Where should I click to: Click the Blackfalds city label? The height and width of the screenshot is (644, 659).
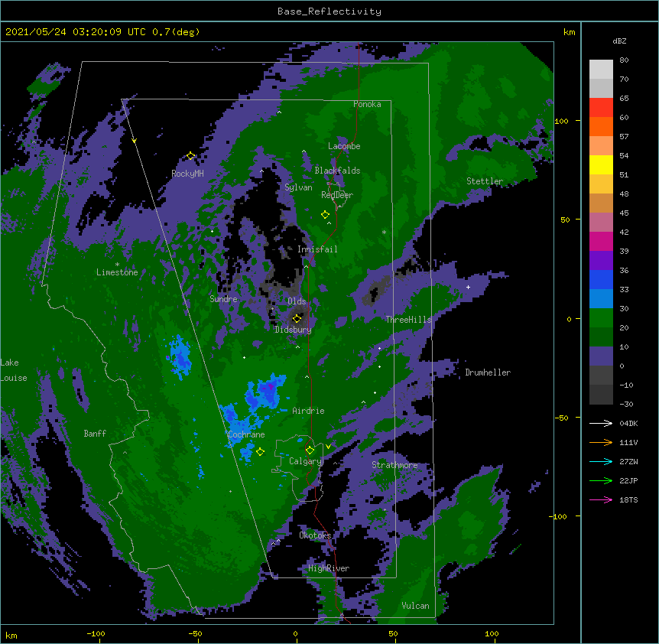pos(337,171)
